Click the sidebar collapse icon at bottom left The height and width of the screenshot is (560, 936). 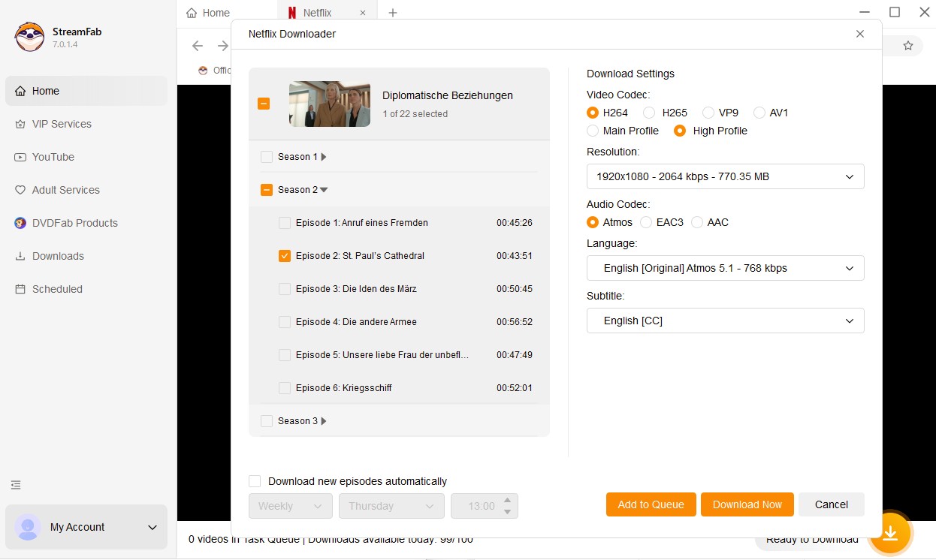16,485
